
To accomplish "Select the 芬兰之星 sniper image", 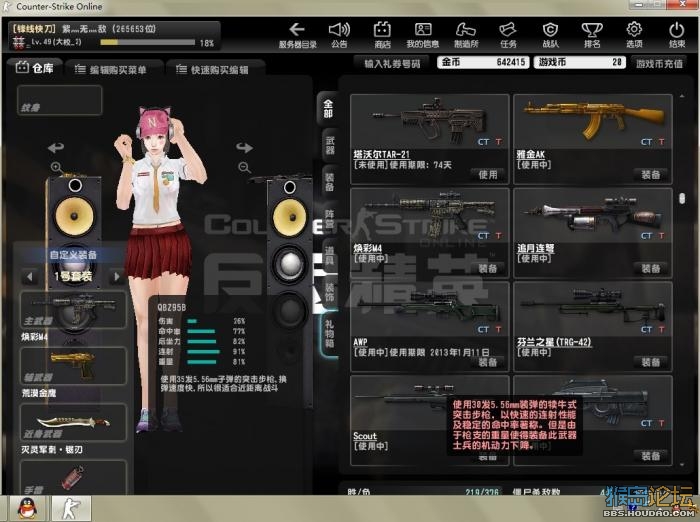I will click(x=593, y=309).
